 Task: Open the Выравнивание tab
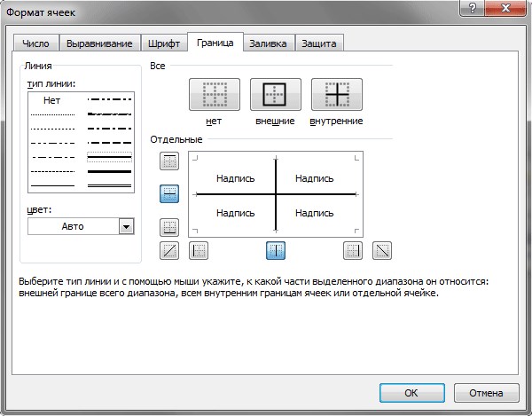pyautogui.click(x=99, y=43)
